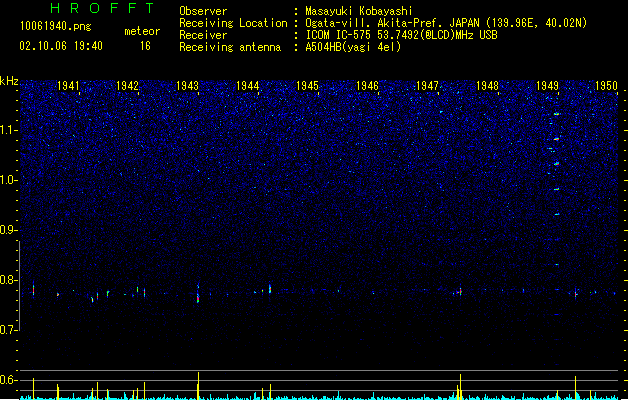Screen dimensions: 629x400
Task: Click the kHz axis unit label
Action: click(x=9, y=81)
